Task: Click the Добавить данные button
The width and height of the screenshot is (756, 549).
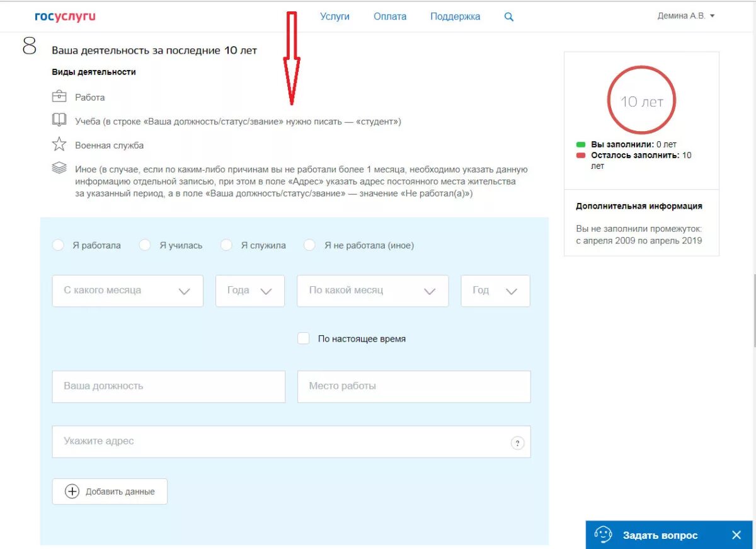Action: pos(110,492)
